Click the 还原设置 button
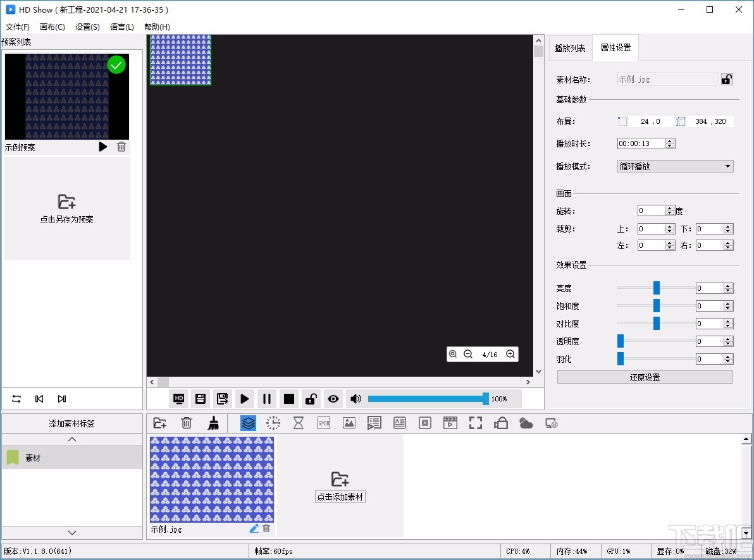Viewport: 754px width, 560px height. [x=645, y=377]
